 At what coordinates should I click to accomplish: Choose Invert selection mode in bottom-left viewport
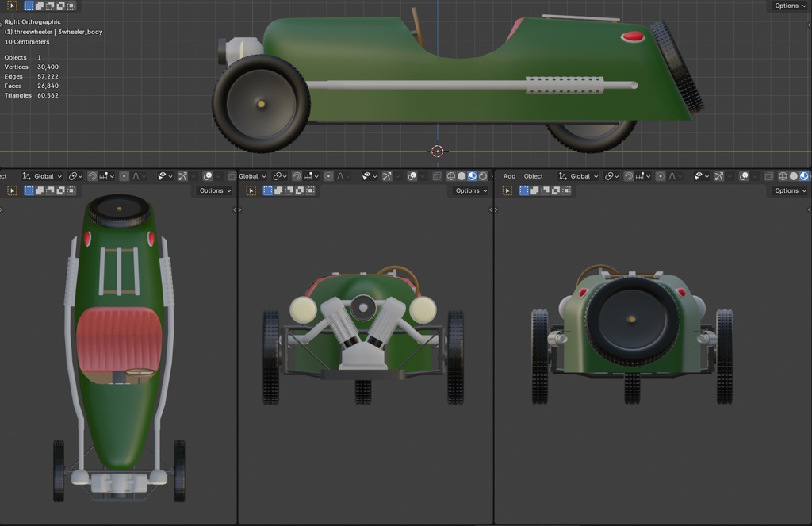tap(60, 190)
